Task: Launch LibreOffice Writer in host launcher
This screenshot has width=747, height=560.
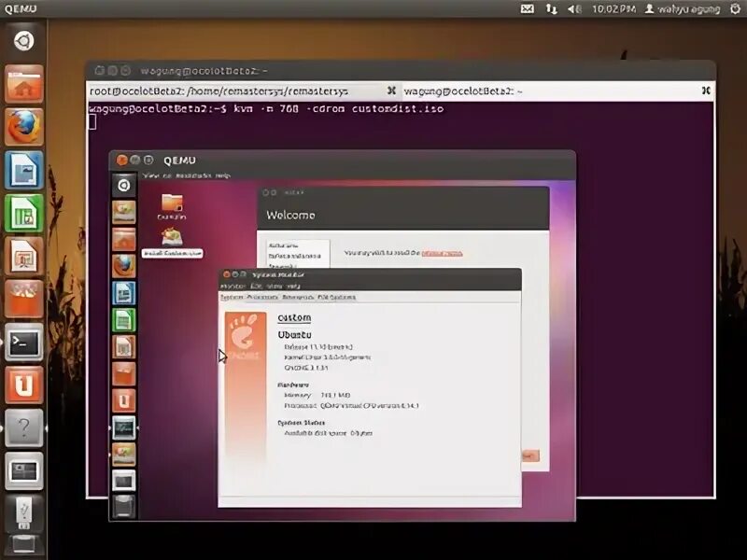Action: tap(24, 170)
